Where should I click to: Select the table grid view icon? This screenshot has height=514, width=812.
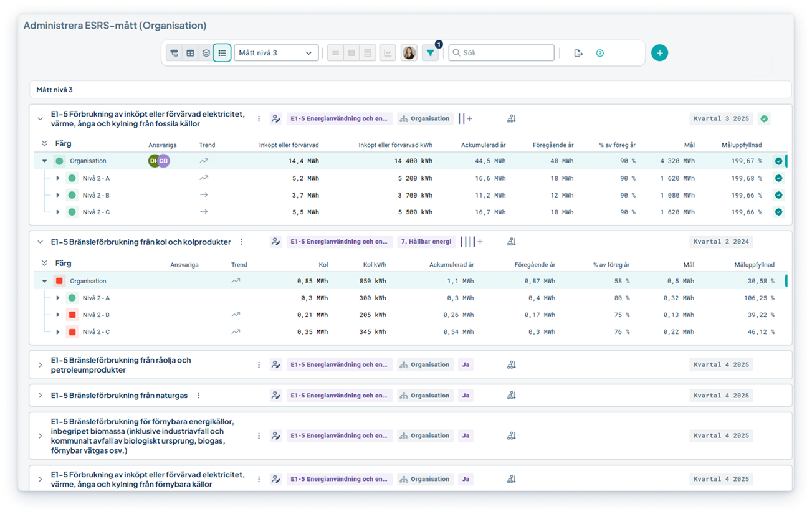[x=191, y=53]
